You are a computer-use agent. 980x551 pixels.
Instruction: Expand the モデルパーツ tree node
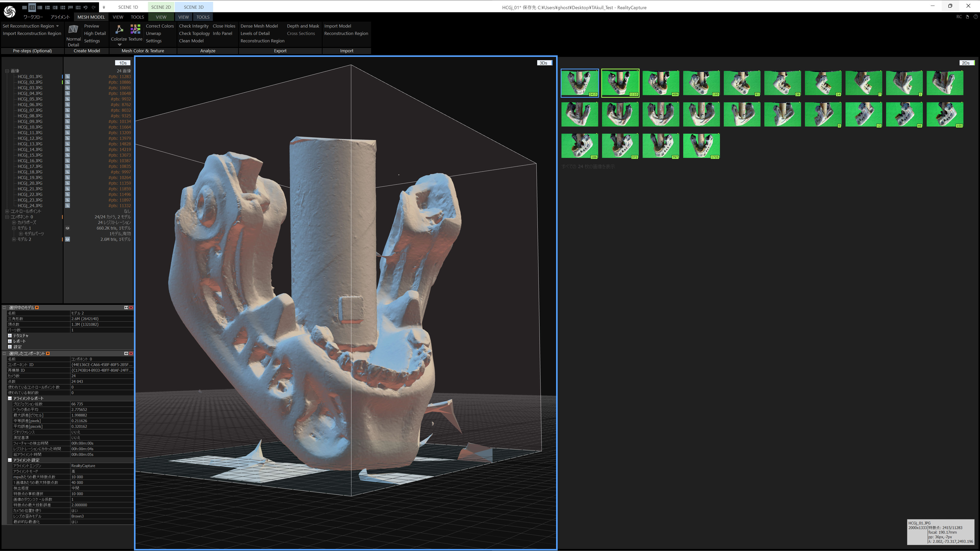point(21,234)
